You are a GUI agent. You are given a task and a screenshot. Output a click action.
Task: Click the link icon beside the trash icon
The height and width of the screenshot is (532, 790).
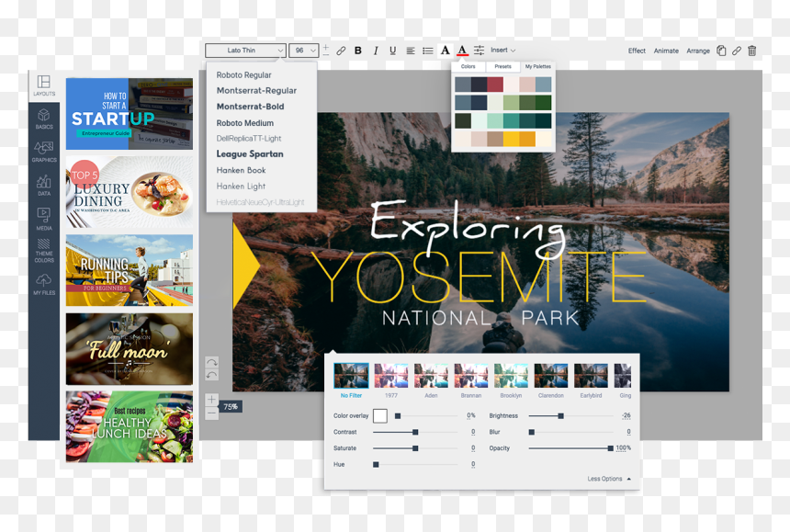coord(737,51)
